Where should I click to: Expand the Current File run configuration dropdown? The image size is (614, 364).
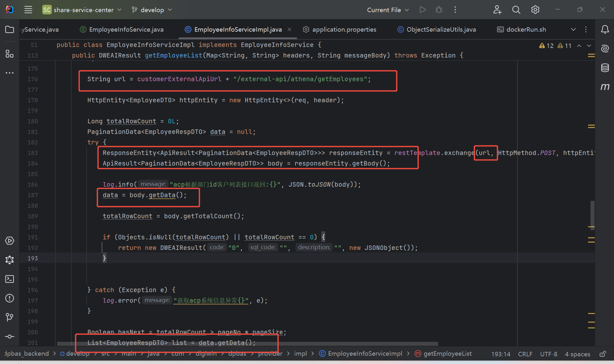388,10
